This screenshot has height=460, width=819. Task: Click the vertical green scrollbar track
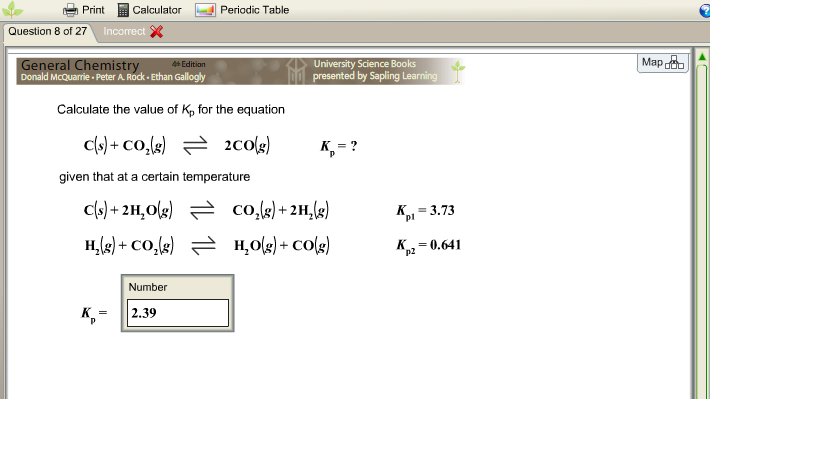click(702, 231)
